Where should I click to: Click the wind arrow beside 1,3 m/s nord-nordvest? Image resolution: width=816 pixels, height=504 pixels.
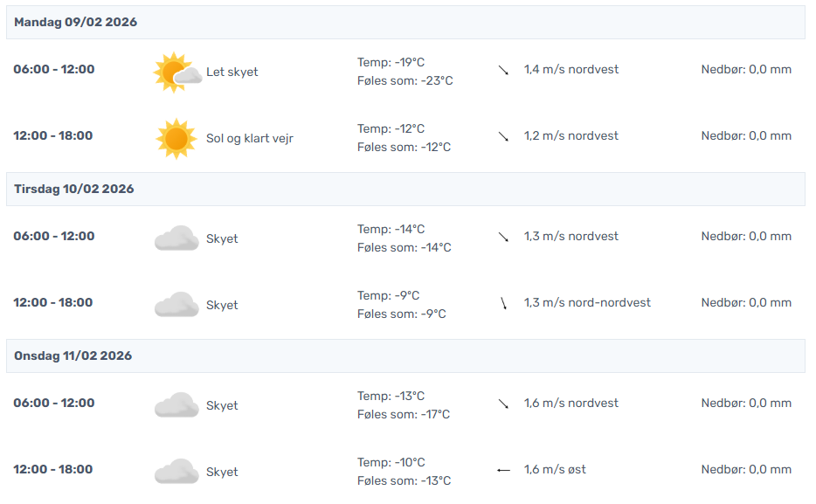pos(503,303)
